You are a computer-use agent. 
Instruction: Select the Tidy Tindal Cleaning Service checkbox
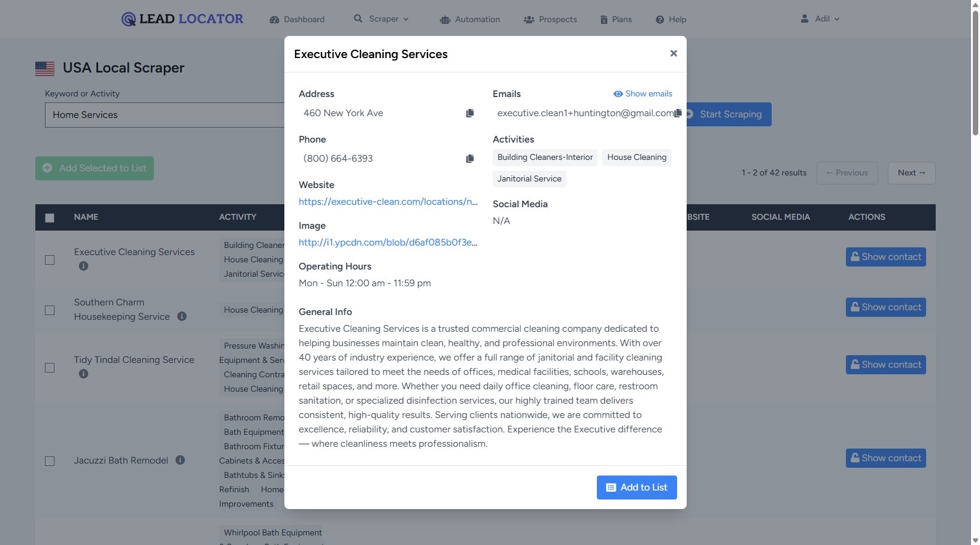pos(50,368)
